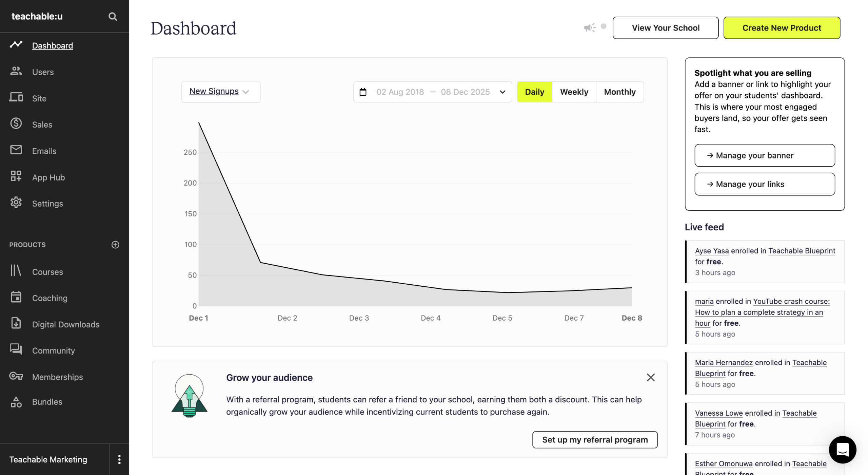Viewport: 868px width, 475px height.
Task: Click the calendar icon in date range
Action: (363, 92)
